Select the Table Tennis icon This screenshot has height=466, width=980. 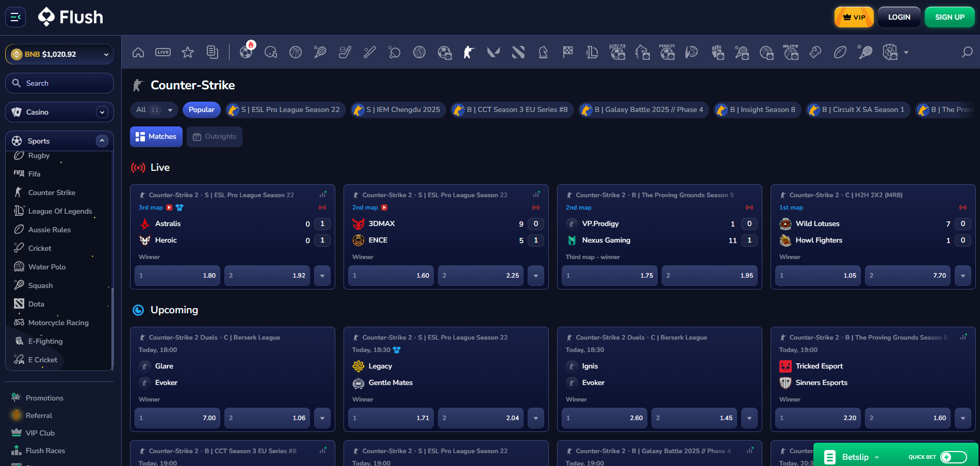pyautogui.click(x=395, y=52)
